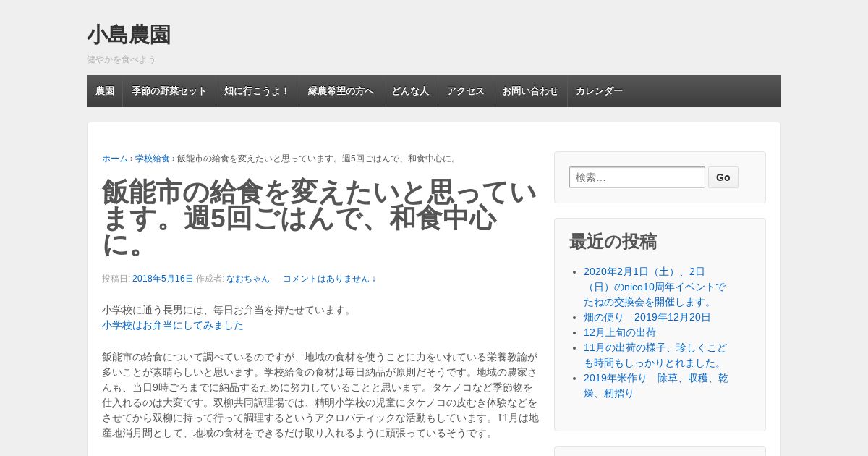Viewport: 868px width, 456px height.
Task: Open author なおちゃん link
Action: [x=248, y=279]
